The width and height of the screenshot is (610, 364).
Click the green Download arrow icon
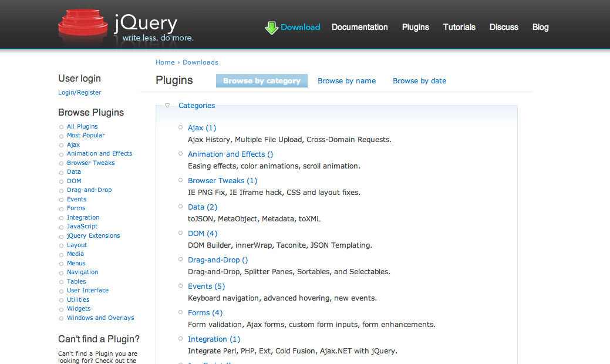click(x=272, y=28)
